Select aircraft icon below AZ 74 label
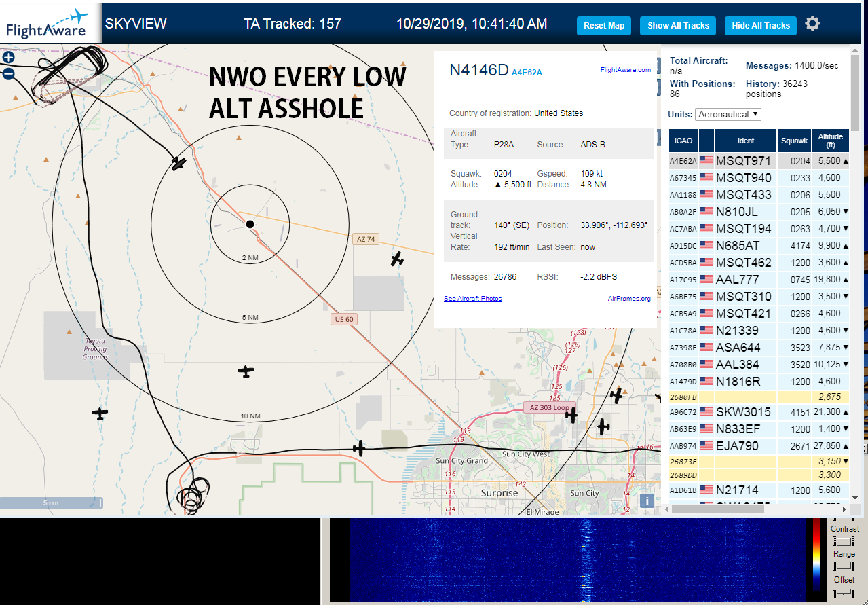 click(397, 259)
